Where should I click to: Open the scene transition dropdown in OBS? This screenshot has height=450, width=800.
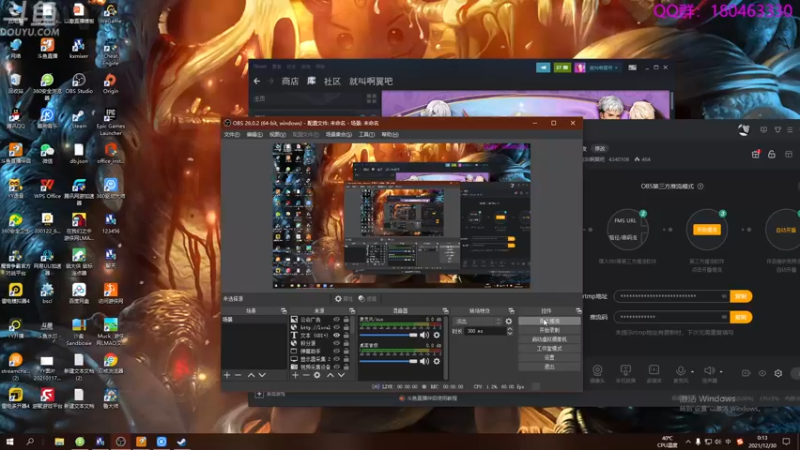click(478, 321)
